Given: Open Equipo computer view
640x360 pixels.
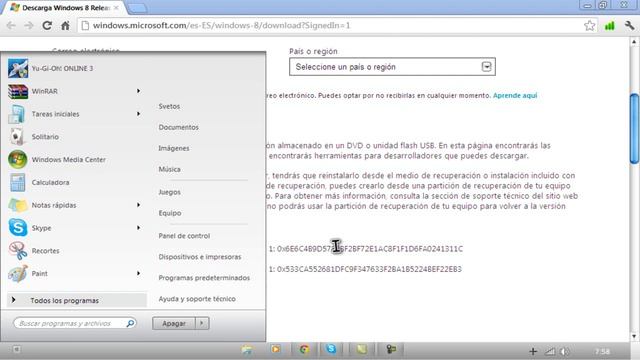Looking at the screenshot, I should (170, 213).
